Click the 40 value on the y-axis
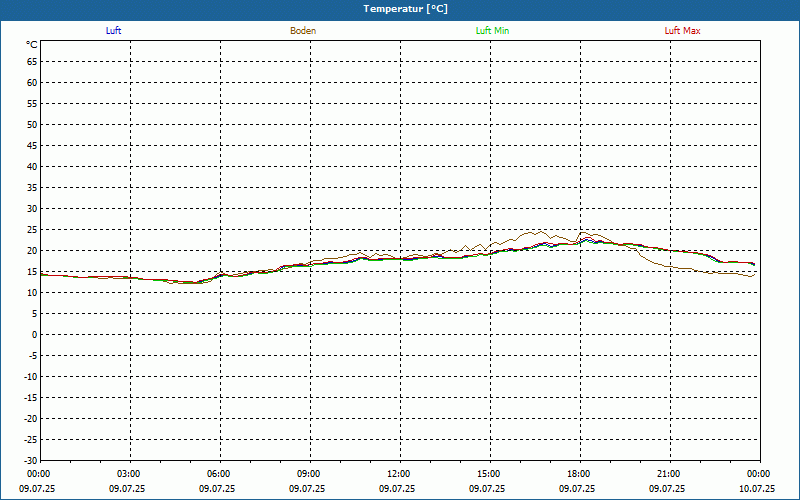800x500 pixels. click(x=32, y=167)
